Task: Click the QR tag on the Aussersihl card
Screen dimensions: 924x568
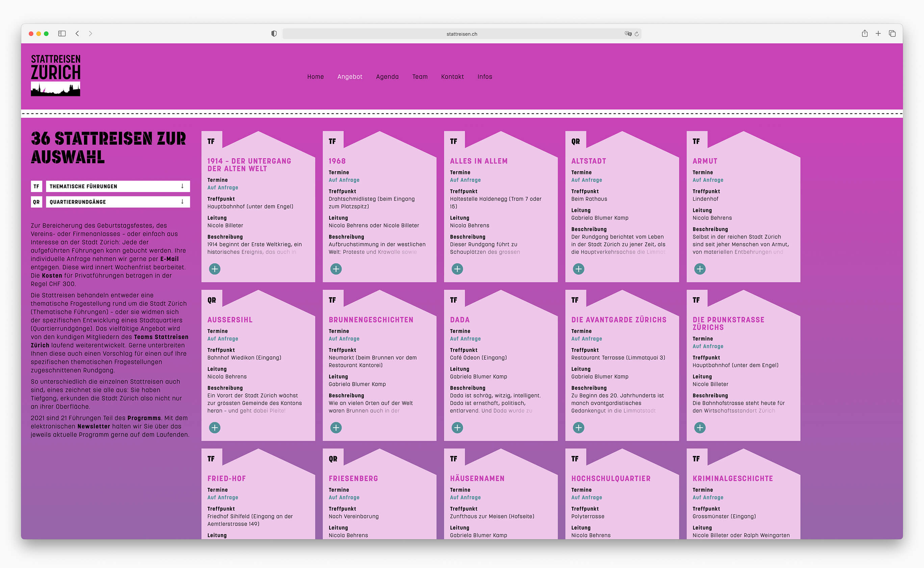Action: pos(212,300)
